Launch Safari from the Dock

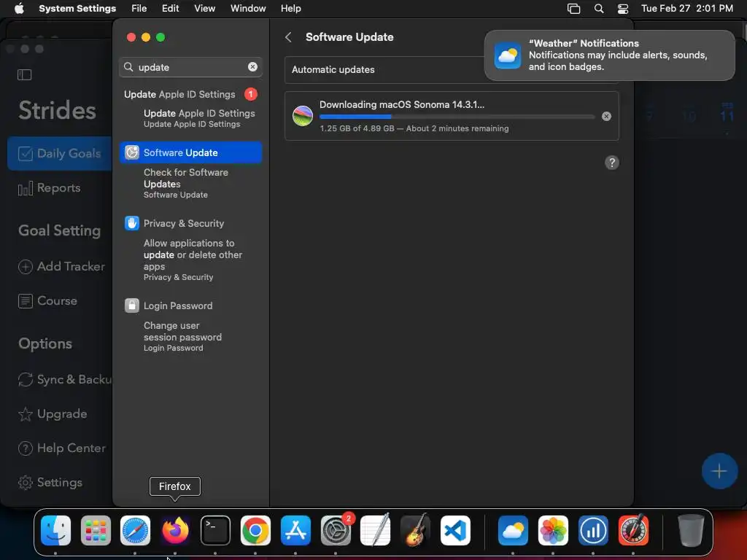[135, 530]
